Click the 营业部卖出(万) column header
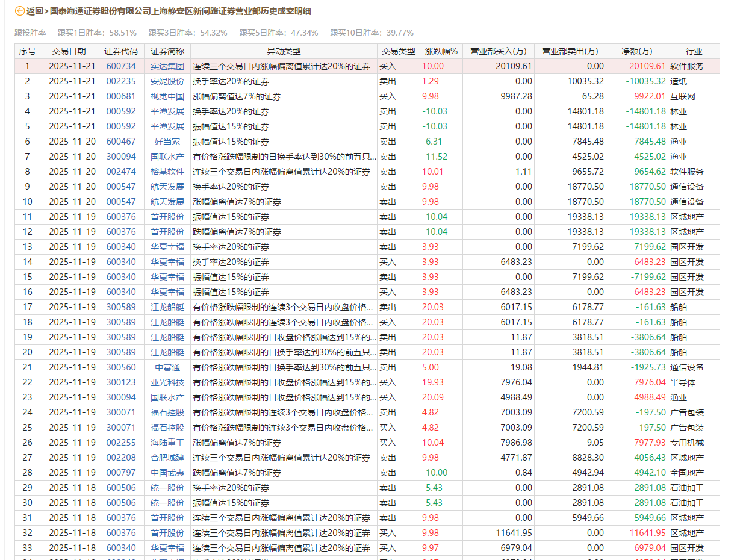The height and width of the screenshot is (560, 740). pos(570,51)
